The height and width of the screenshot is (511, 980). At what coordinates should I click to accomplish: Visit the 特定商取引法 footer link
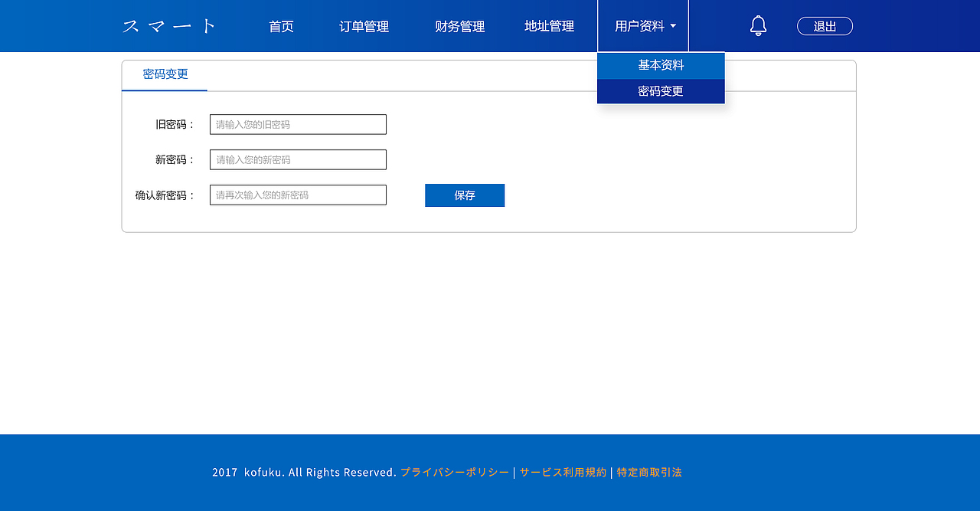(648, 472)
